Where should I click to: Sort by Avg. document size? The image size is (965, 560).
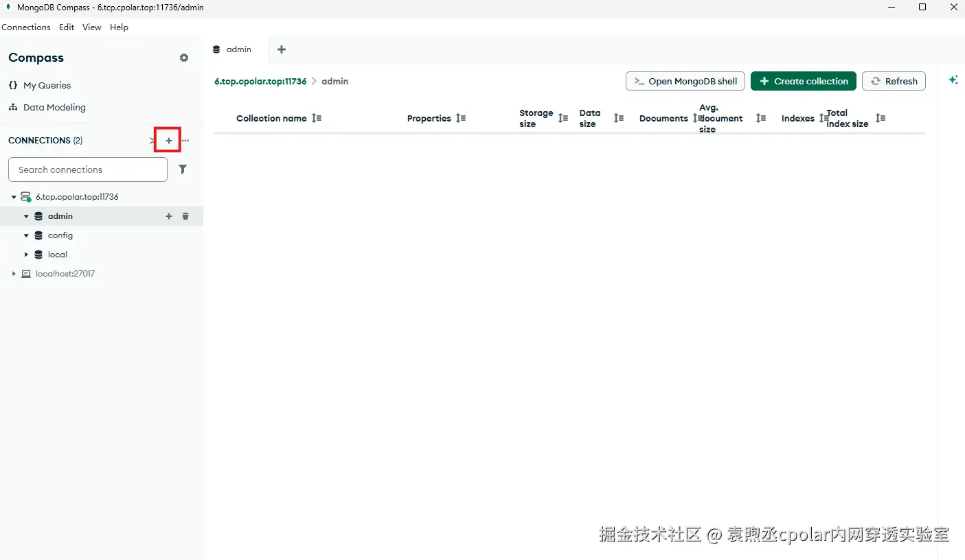click(761, 118)
